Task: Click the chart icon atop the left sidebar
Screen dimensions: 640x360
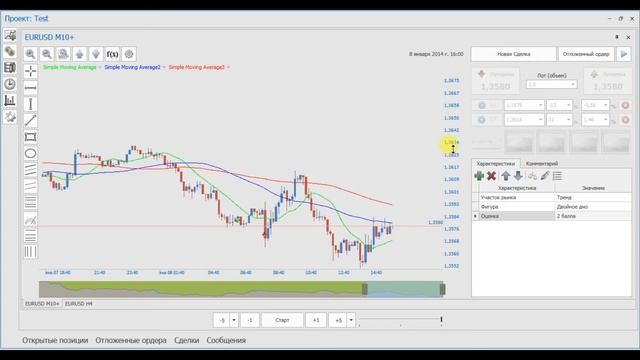Action: 10,36
